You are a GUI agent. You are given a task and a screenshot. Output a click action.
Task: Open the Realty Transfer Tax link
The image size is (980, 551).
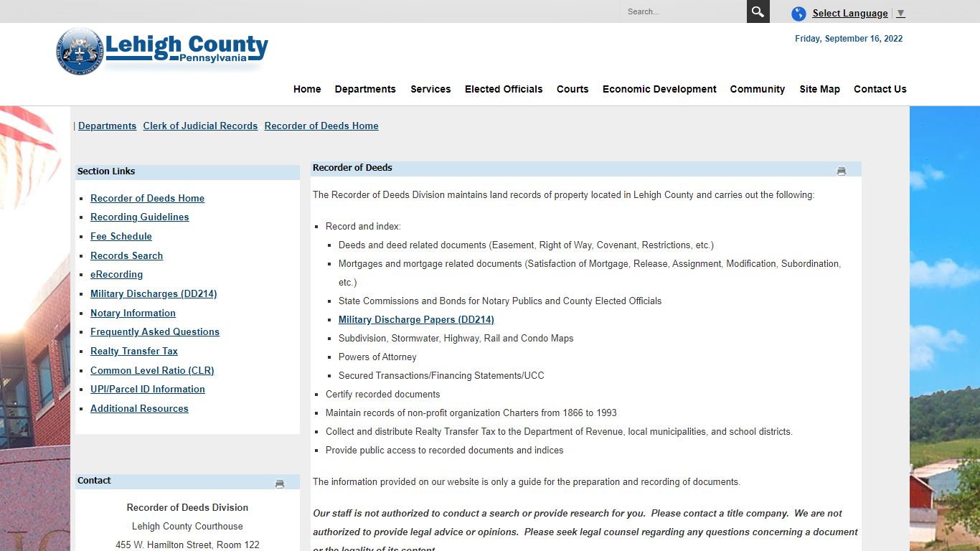134,351
